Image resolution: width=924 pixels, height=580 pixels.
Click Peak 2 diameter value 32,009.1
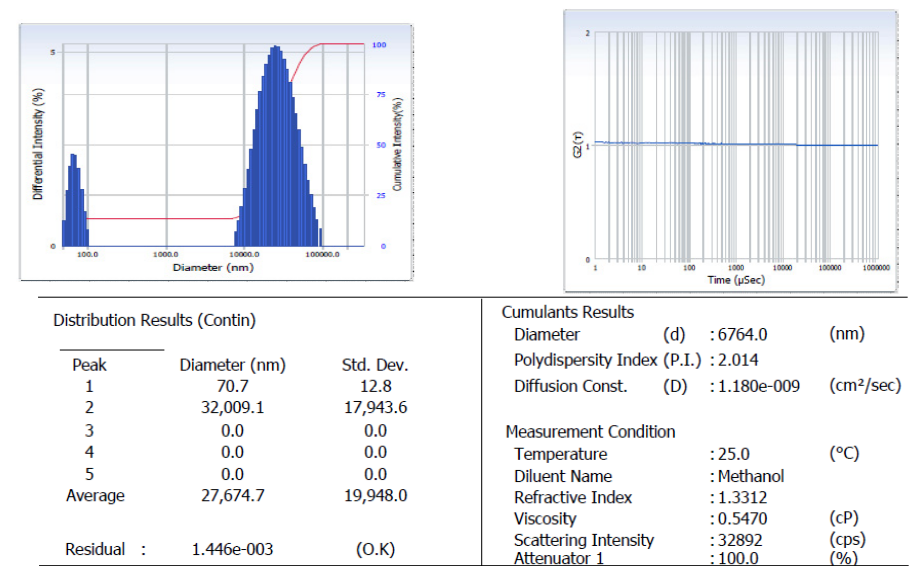pos(232,407)
